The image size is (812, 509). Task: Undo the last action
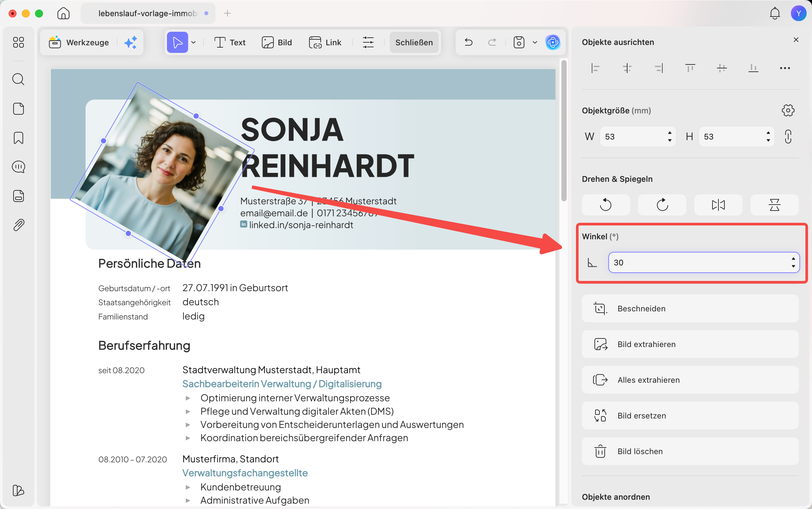pyautogui.click(x=468, y=42)
